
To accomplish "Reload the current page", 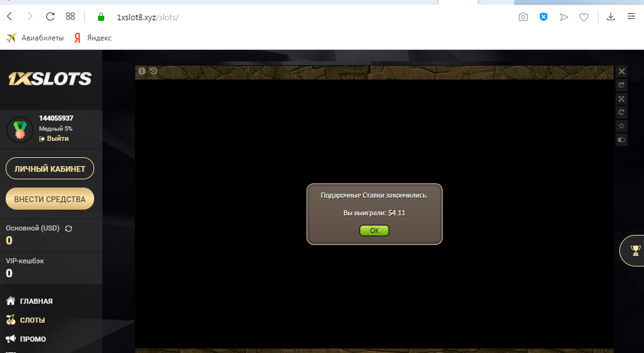I will tap(50, 16).
